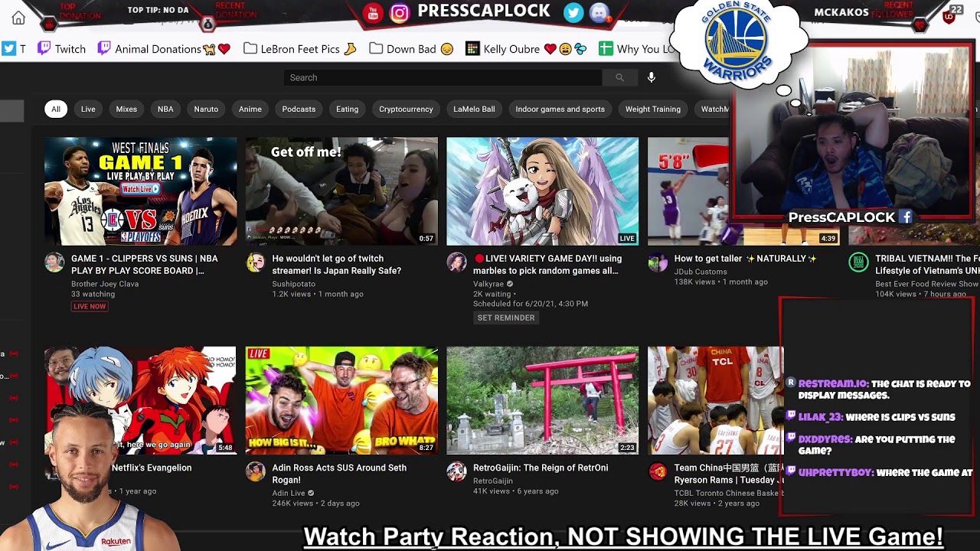Select the Podcasts filter chip
Image resolution: width=980 pixels, height=551 pixels.
[x=299, y=109]
